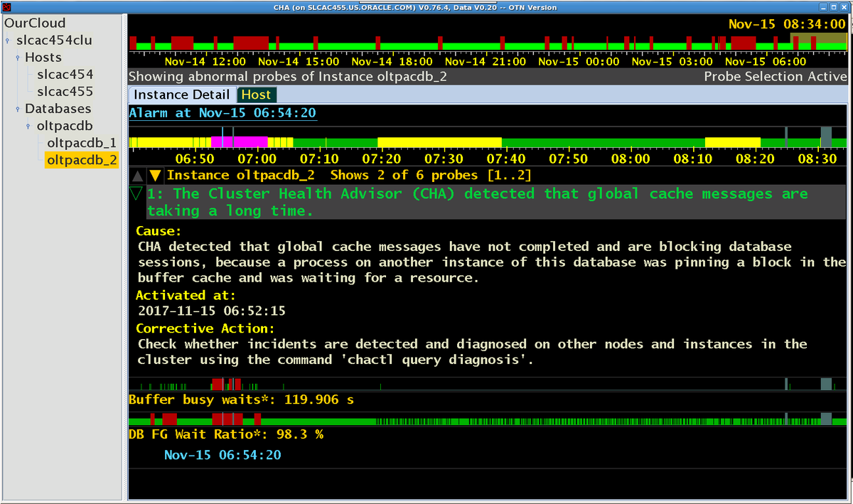The image size is (853, 504).
Task: Collapse the Databases tree handle
Action: click(18, 109)
